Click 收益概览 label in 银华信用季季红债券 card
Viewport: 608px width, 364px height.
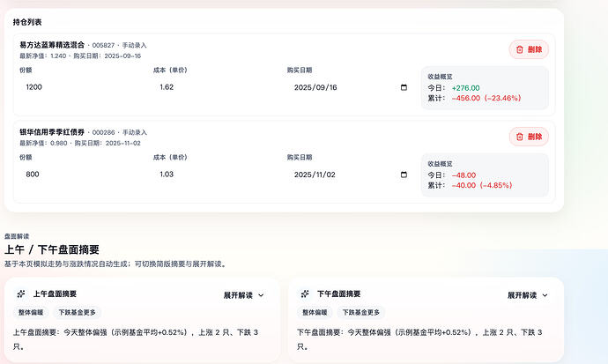(x=440, y=164)
